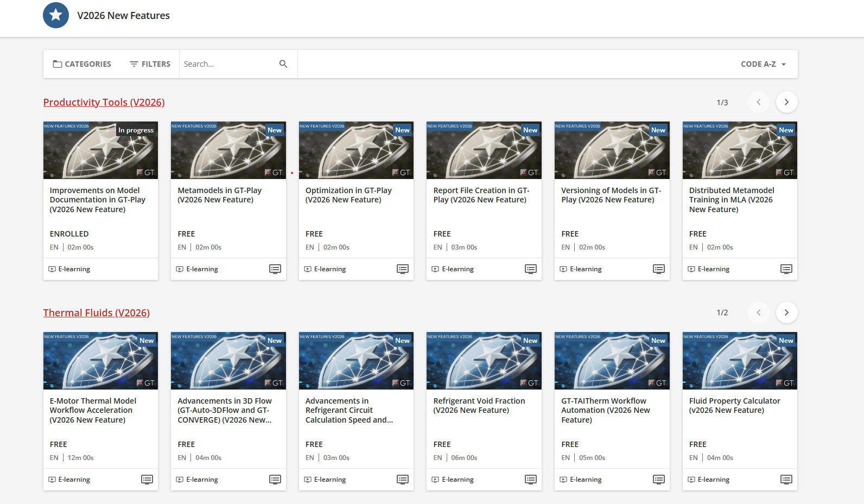This screenshot has width=864, height=504.
Task: Open list icon on Metamodels in GT-Play card
Action: click(x=275, y=269)
